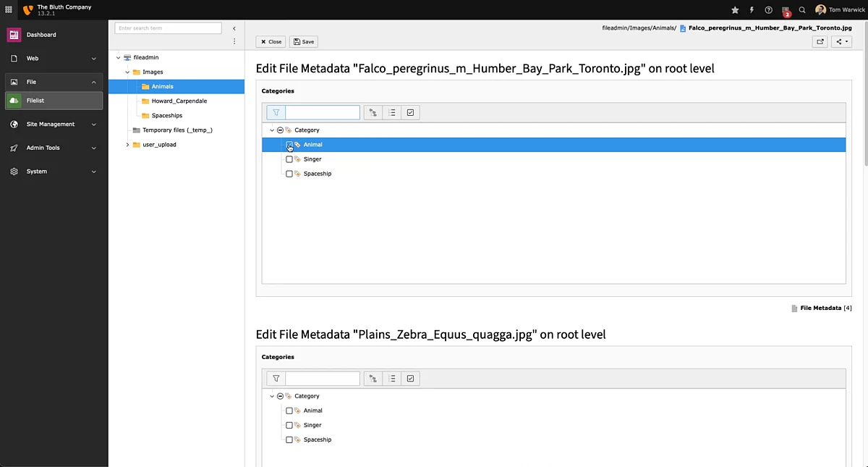The image size is (868, 467).
Task: Click the search magnifier in top bar
Action: pos(802,10)
